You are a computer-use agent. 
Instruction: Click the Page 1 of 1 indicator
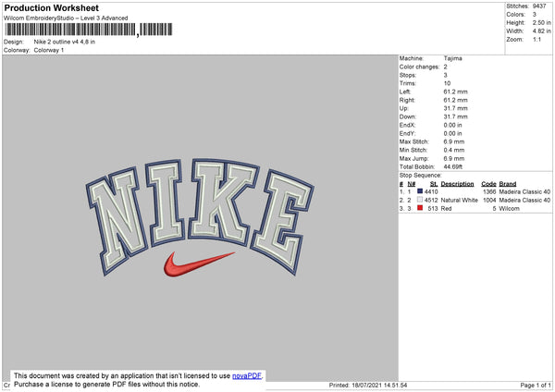point(536,385)
